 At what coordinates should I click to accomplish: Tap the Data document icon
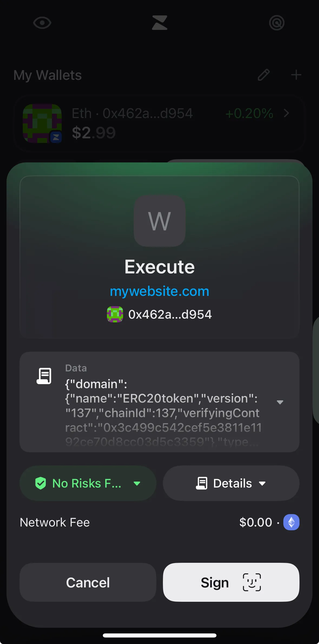click(44, 376)
